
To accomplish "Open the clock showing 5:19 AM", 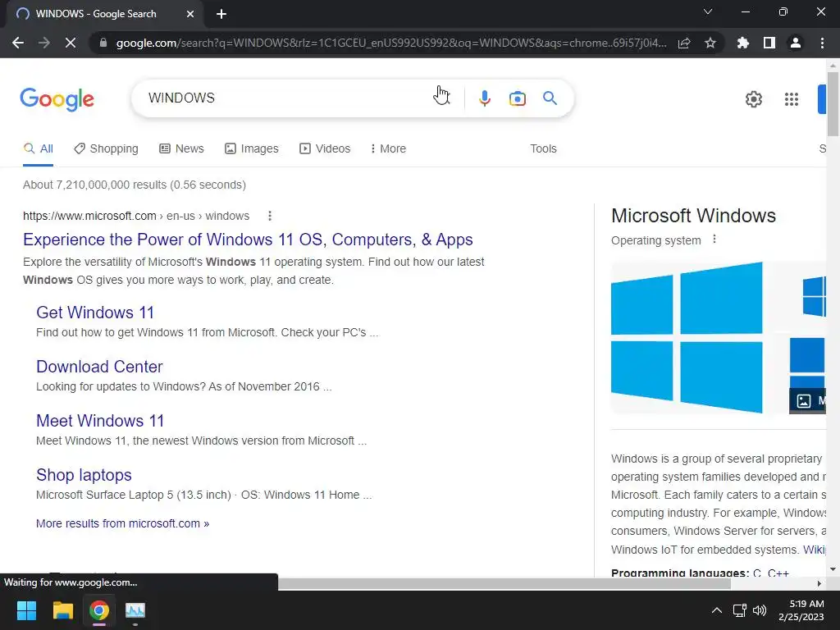I will (x=801, y=610).
